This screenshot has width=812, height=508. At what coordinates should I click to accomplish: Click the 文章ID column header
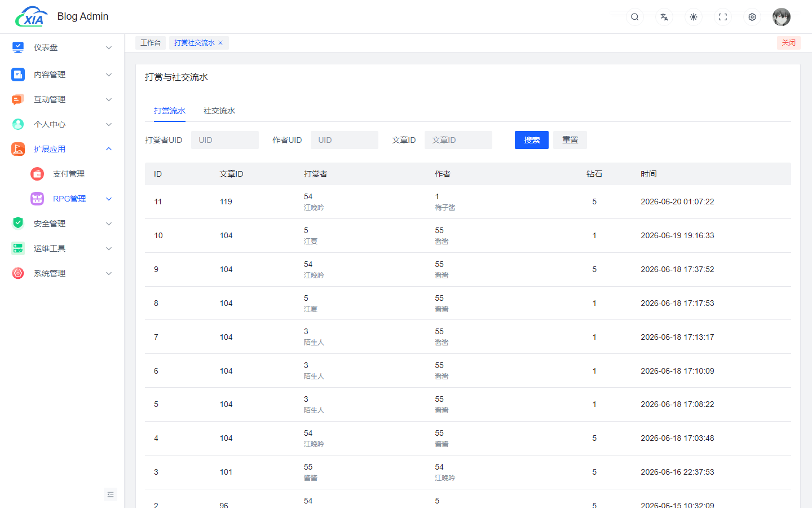(231, 174)
